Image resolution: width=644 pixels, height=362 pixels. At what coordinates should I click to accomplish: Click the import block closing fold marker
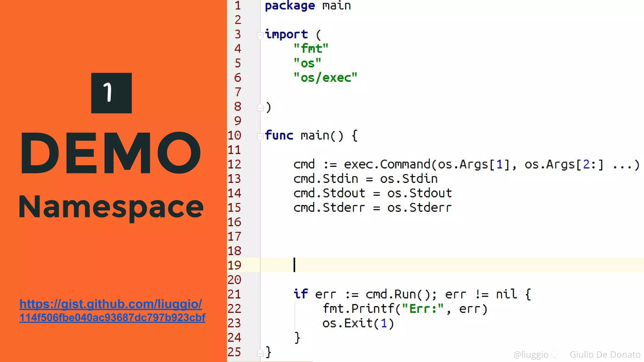(260, 107)
